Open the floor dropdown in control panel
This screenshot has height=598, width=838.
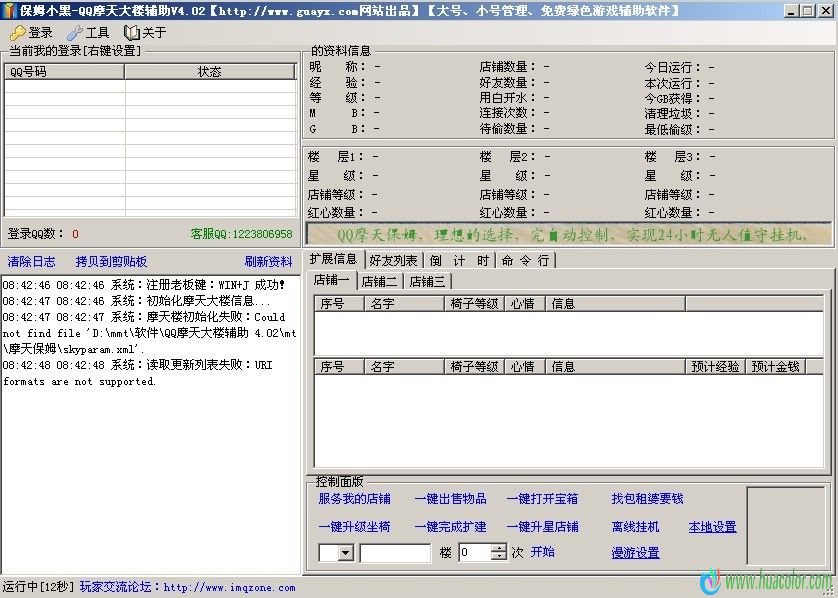[345, 553]
